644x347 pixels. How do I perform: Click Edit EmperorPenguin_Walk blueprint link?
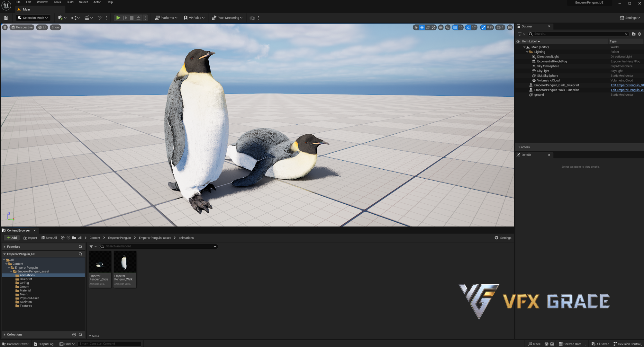click(x=627, y=90)
